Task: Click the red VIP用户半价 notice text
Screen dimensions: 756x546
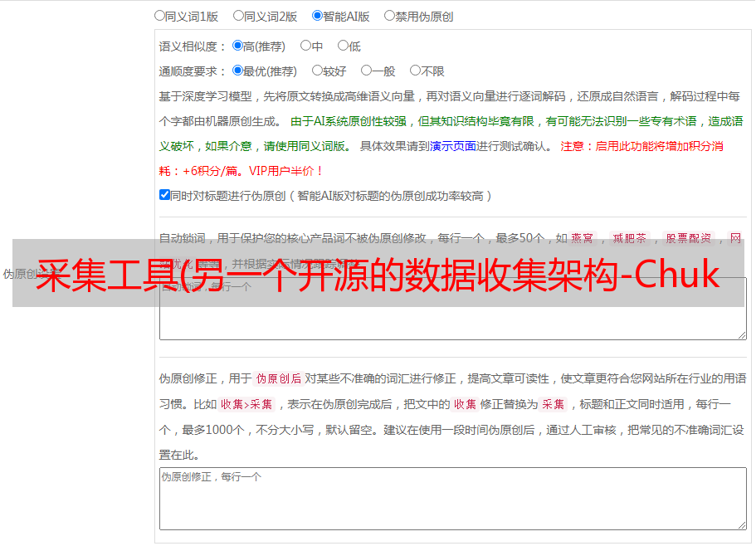Action: click(x=285, y=171)
